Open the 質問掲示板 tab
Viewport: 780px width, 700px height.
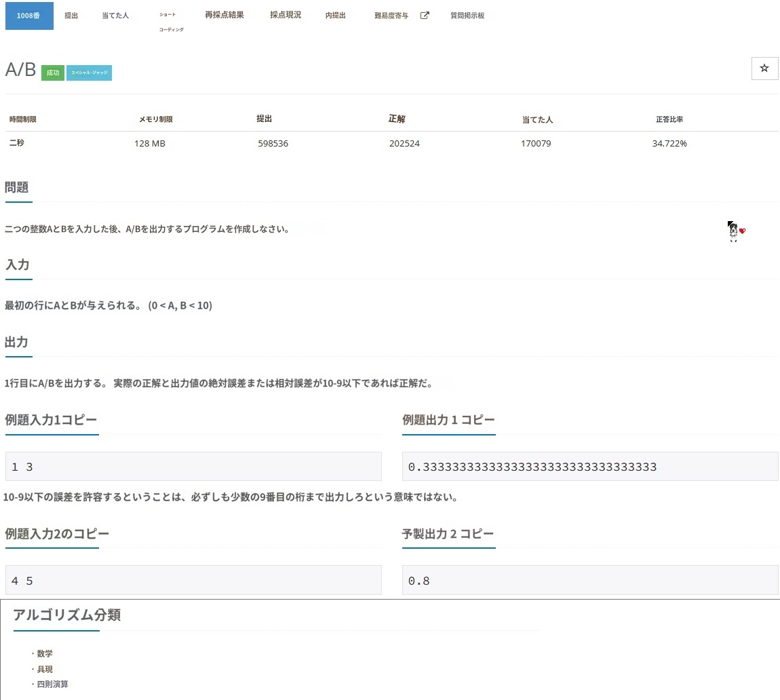(x=467, y=16)
